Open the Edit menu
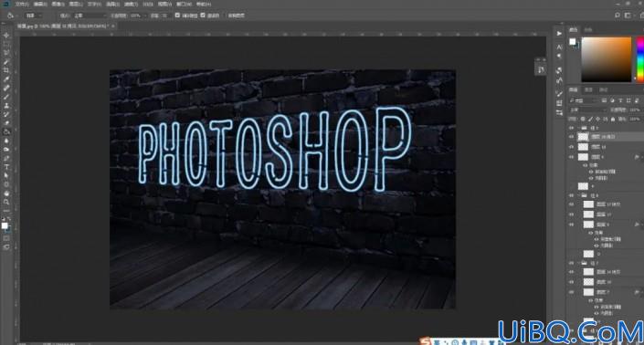The image size is (644, 345). coord(40,4)
